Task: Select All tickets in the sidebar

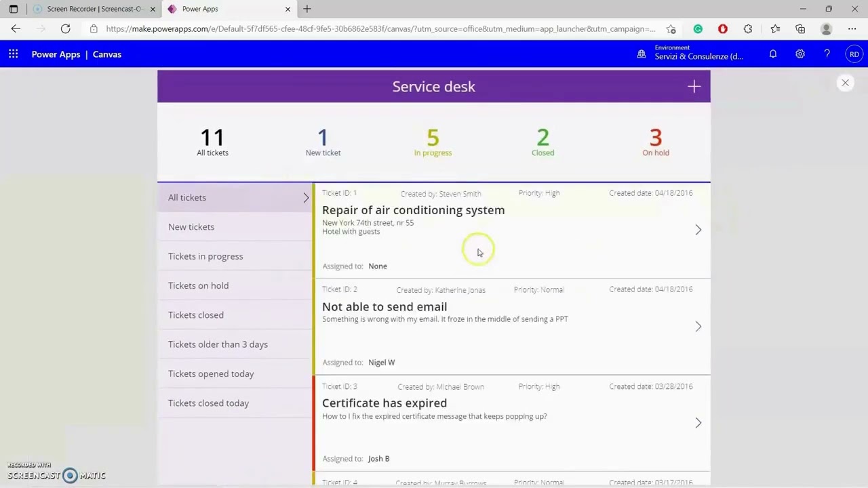Action: point(235,197)
